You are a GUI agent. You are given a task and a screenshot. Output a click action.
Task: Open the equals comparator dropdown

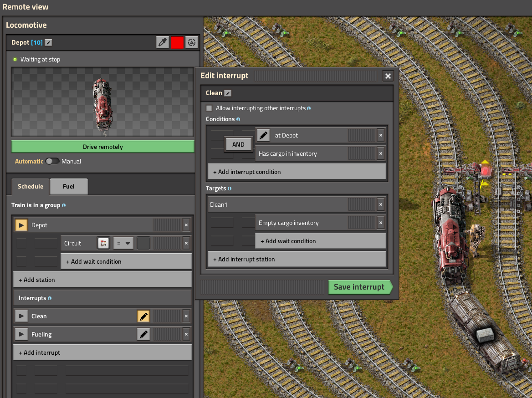coord(123,243)
